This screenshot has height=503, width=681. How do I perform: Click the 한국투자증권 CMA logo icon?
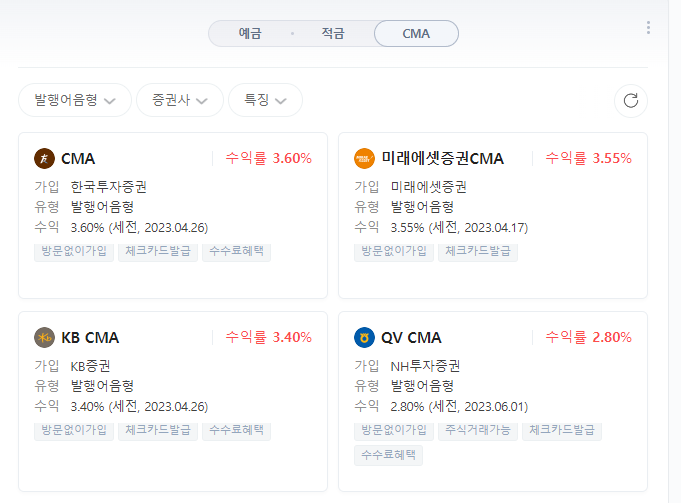(x=44, y=159)
